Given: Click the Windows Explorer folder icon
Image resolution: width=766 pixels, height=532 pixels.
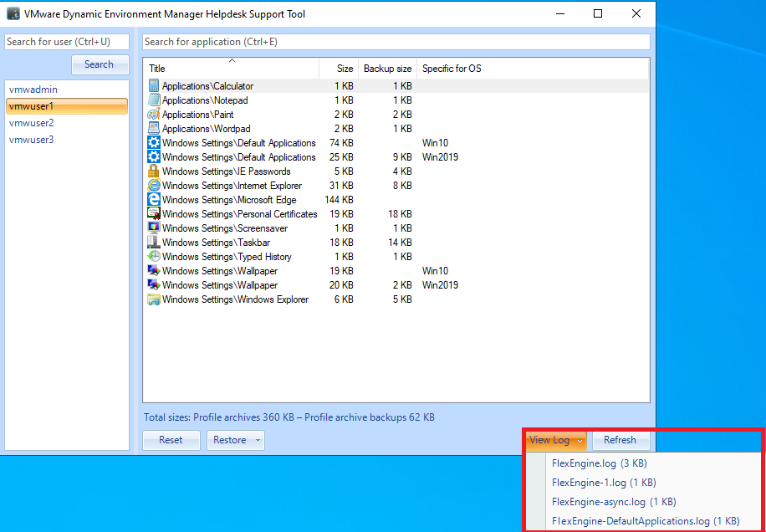Looking at the screenshot, I should 153,299.
